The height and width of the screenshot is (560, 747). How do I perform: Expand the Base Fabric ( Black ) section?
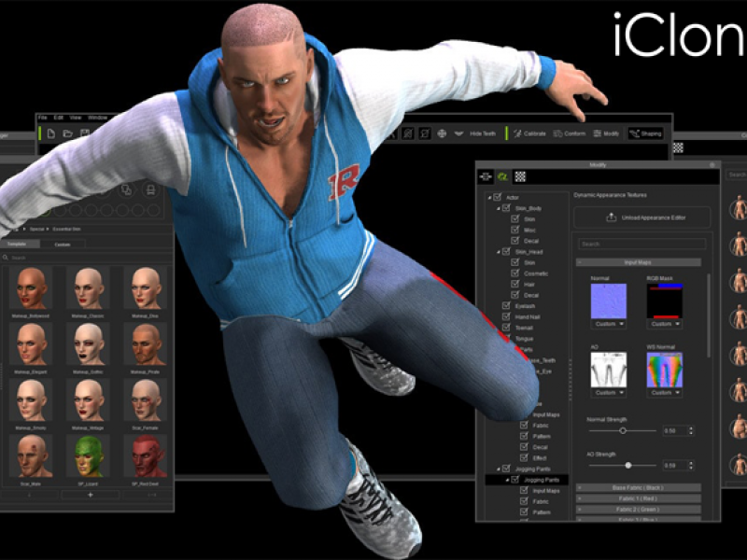click(638, 487)
